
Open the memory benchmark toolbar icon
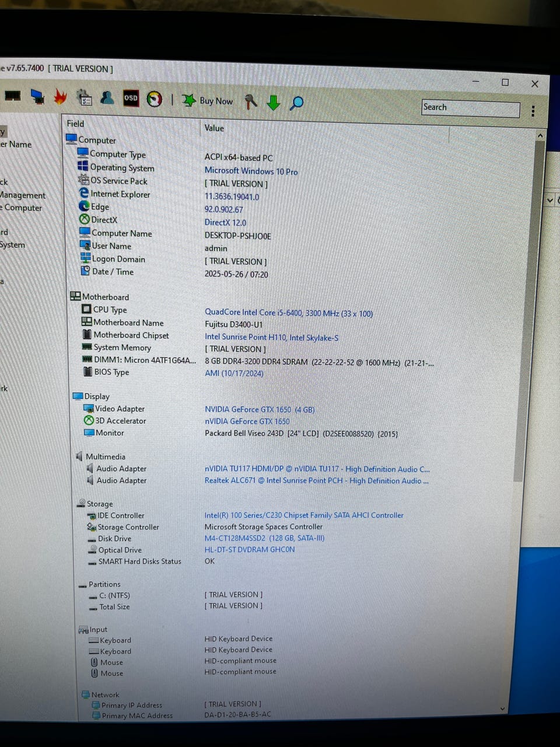click(12, 96)
